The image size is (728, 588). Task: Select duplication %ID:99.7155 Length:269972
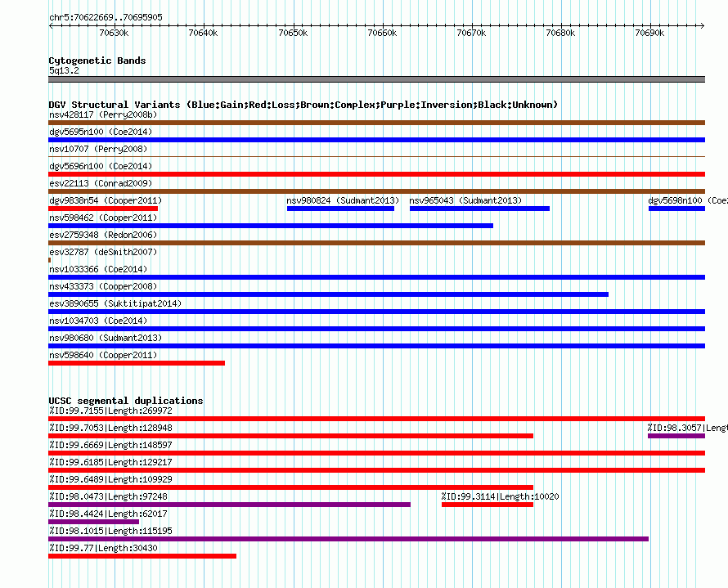coord(111,411)
